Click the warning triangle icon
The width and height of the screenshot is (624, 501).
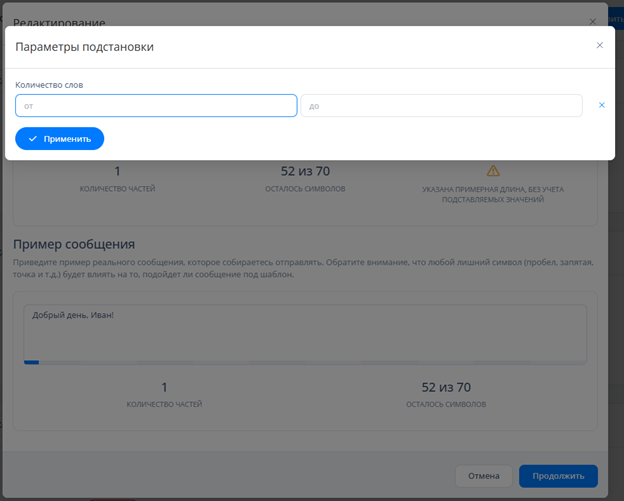(492, 171)
